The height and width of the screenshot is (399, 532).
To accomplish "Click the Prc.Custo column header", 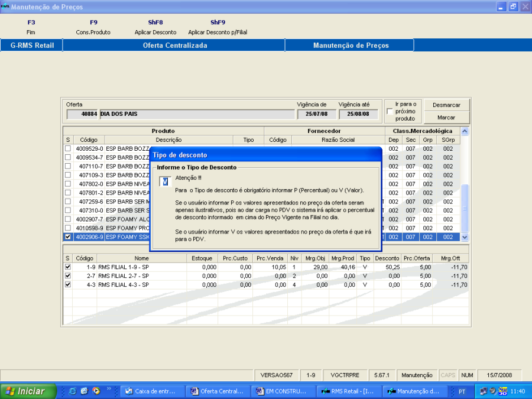I will (235, 258).
